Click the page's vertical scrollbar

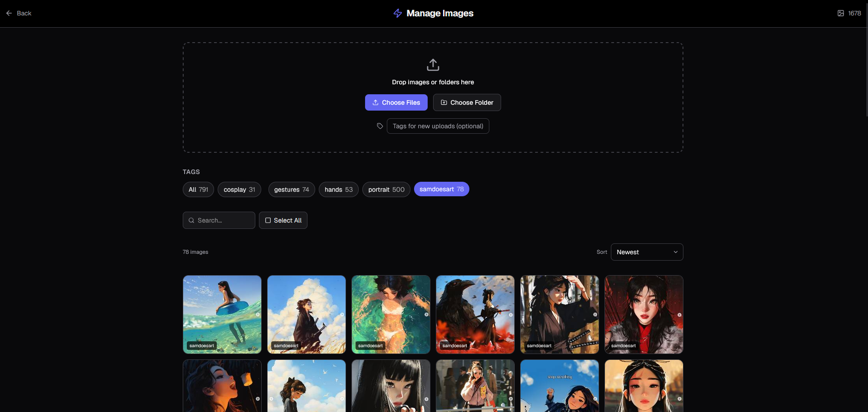pos(867,59)
